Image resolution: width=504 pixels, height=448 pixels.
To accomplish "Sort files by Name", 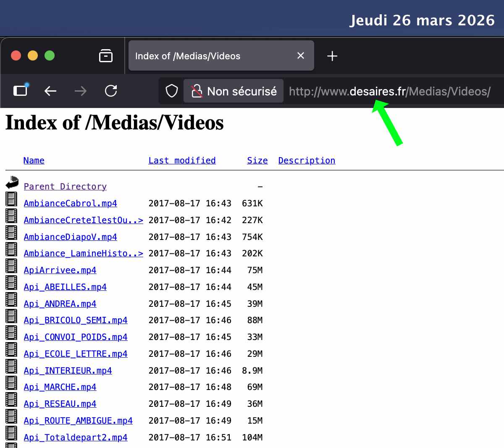I will [x=34, y=160].
